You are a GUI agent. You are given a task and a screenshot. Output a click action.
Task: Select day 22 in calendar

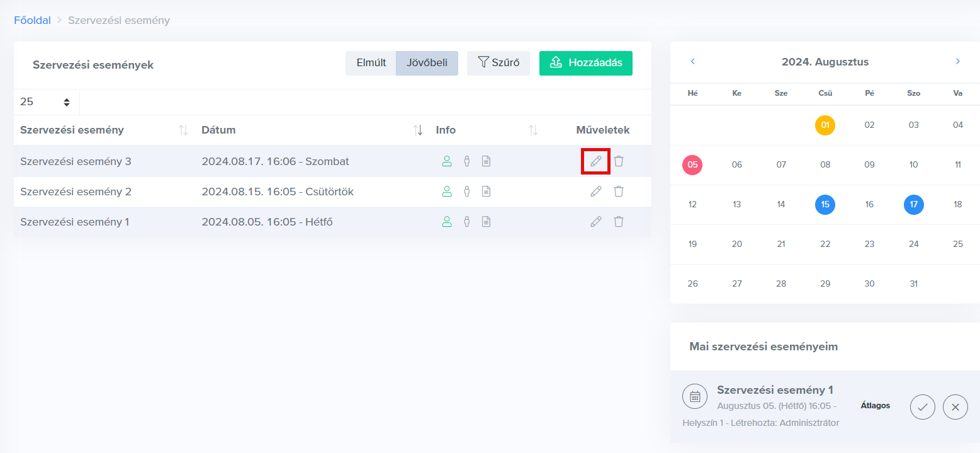click(825, 244)
